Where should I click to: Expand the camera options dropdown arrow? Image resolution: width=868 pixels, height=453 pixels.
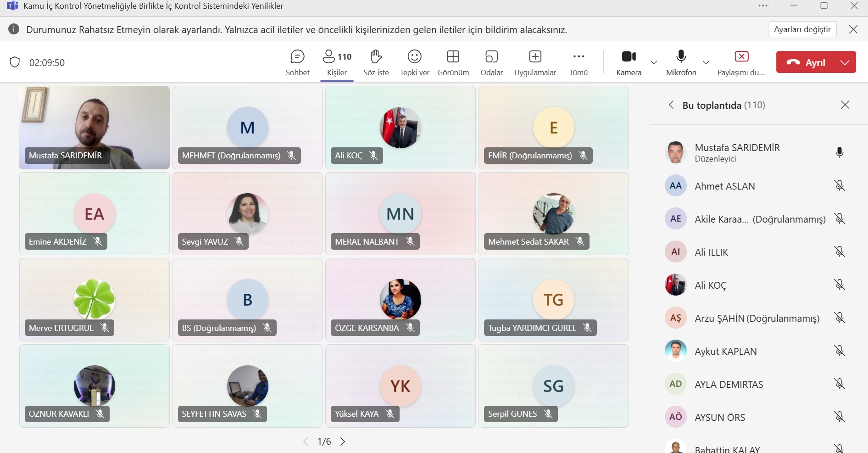pos(654,62)
